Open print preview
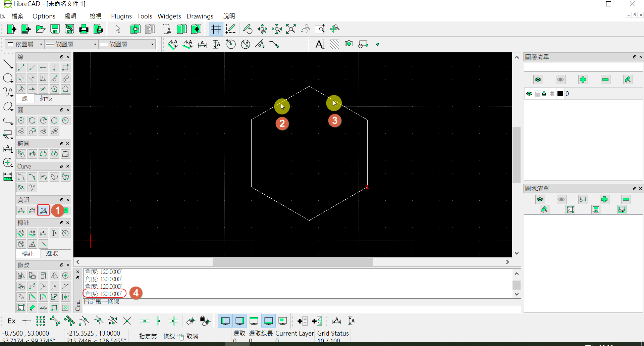644x346 pixels. [98, 29]
